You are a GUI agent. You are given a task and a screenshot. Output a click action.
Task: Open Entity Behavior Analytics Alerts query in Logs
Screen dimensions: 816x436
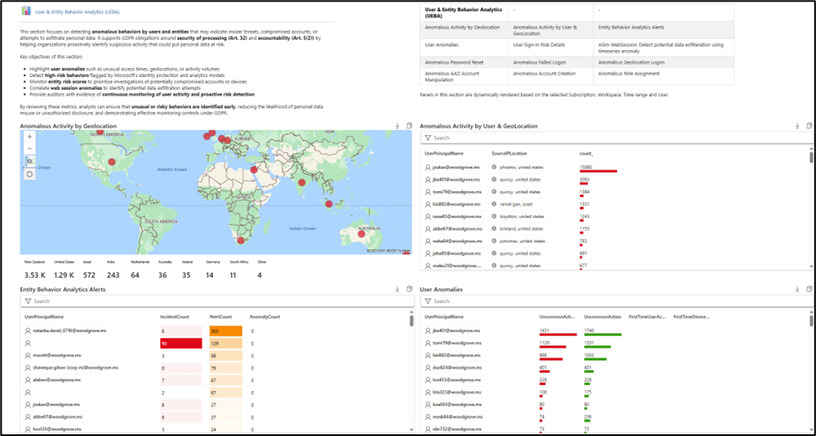(409, 289)
